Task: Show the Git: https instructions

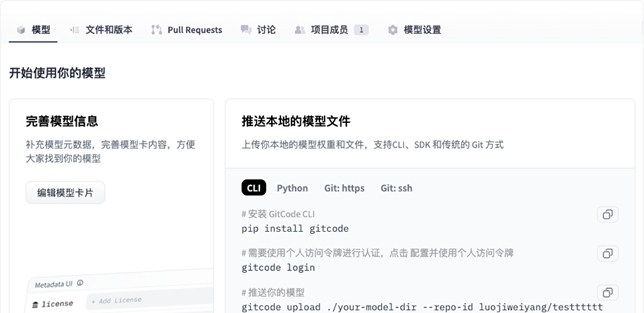Action: [344, 188]
